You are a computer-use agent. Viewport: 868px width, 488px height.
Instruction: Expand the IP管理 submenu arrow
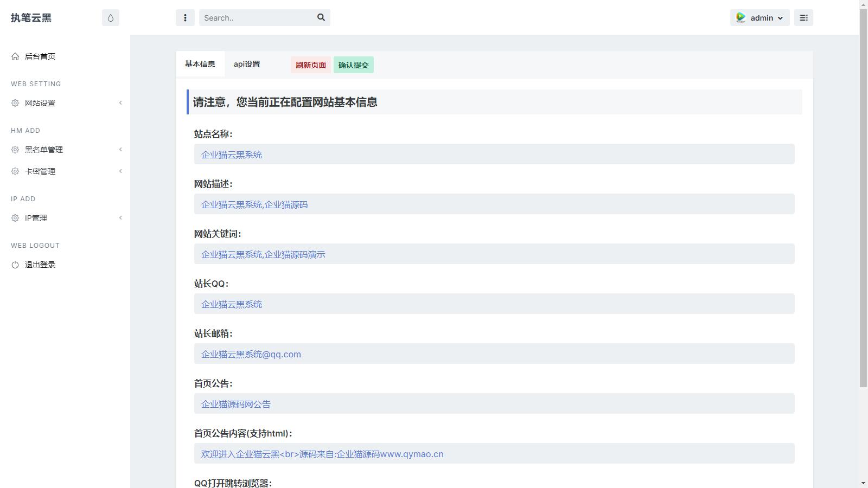click(x=120, y=218)
